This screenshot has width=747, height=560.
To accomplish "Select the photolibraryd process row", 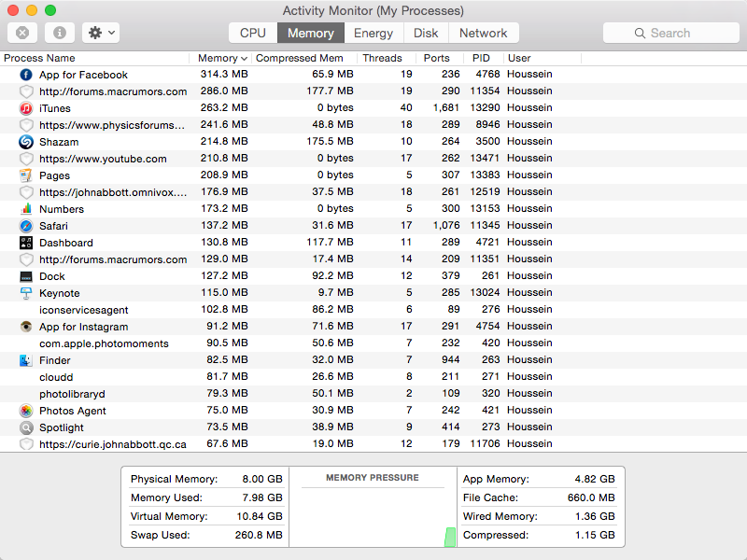I will click(373, 393).
